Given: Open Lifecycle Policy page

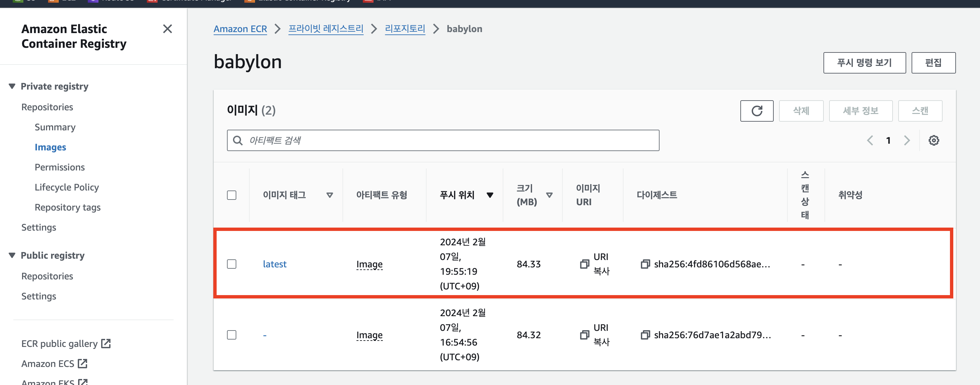Looking at the screenshot, I should pyautogui.click(x=66, y=187).
